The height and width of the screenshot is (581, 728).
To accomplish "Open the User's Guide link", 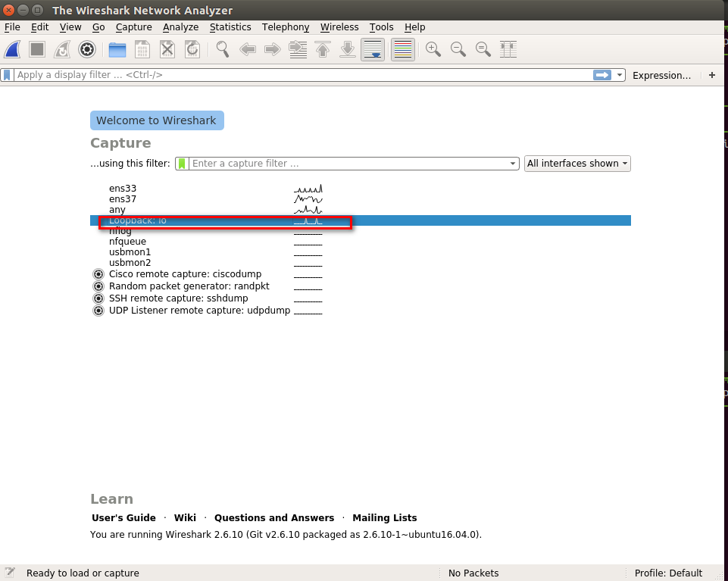I will [123, 517].
